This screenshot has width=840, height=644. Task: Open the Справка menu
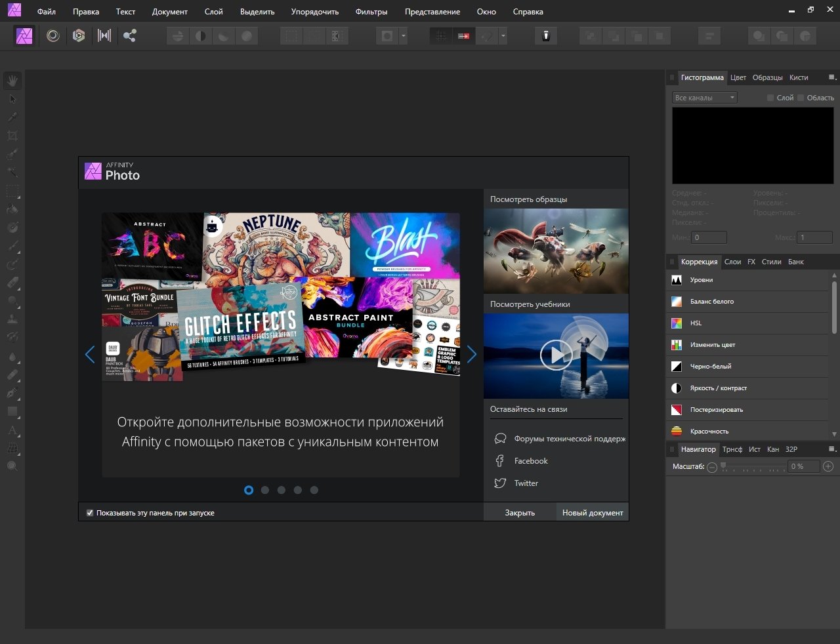click(528, 12)
